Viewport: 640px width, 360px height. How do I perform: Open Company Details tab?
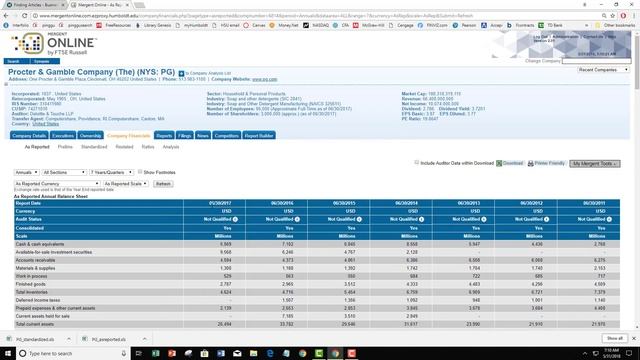pos(29,136)
